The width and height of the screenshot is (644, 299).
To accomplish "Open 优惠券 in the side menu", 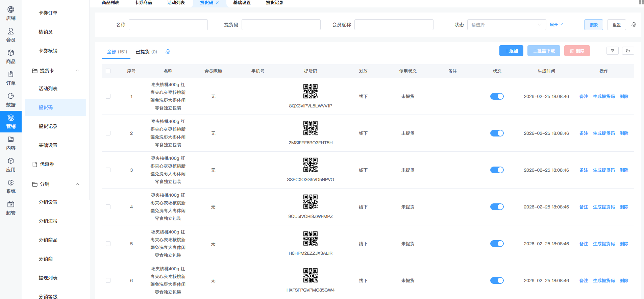I will pos(56,164).
